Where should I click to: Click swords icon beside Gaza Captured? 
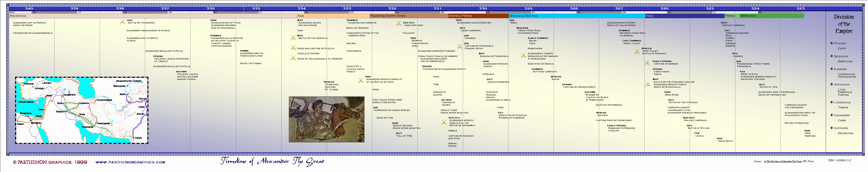tap(399, 24)
